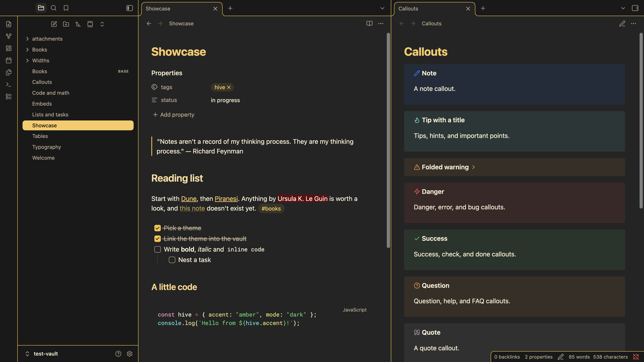Click edit pencil icon in Callouts pane
Viewport: 644px width, 362px height.
pyautogui.click(x=622, y=24)
